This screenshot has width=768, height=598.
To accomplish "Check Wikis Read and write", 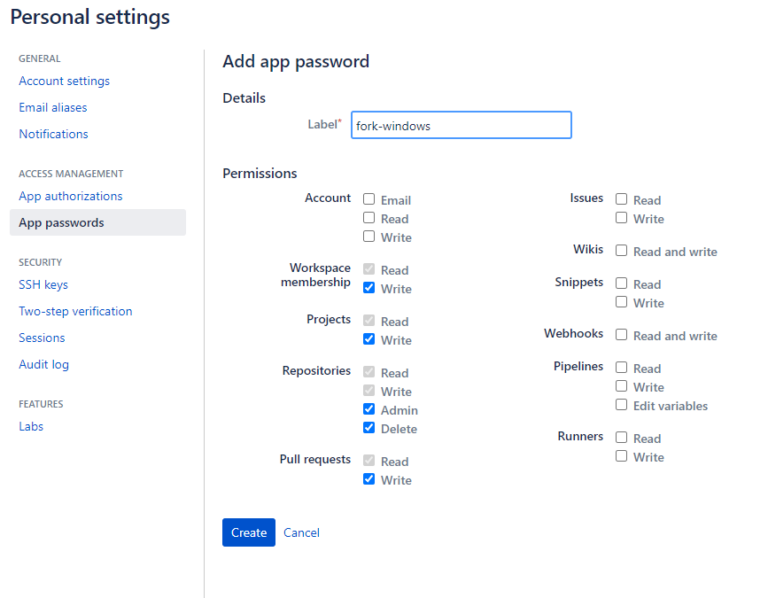I will tap(621, 250).
